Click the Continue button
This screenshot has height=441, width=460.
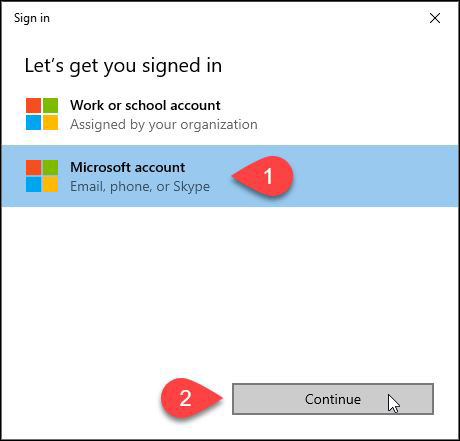pyautogui.click(x=333, y=399)
